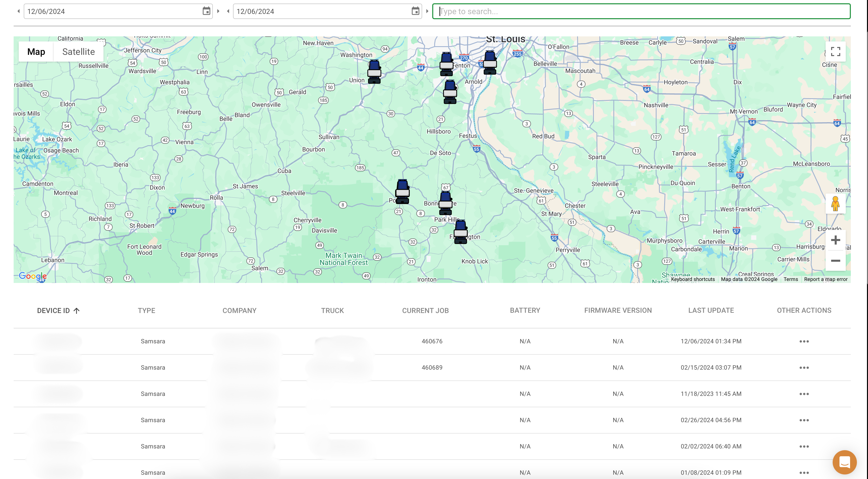The image size is (868, 479).
Task: Select the truck marker near Knob Lick
Action: (x=460, y=232)
